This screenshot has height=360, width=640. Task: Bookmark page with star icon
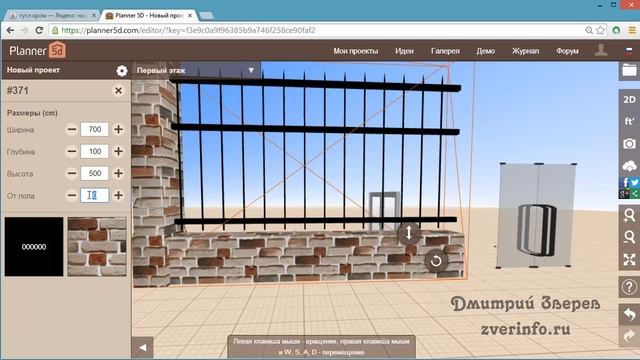(x=600, y=30)
